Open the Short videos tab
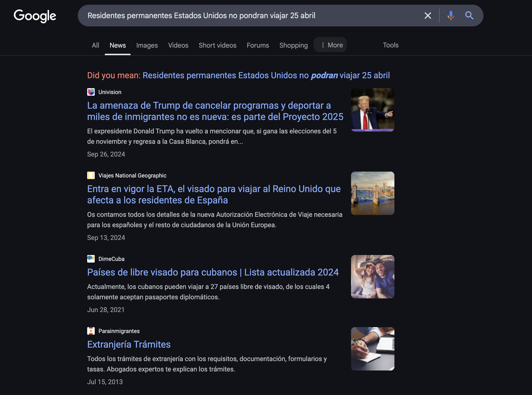532x395 pixels. [217, 45]
